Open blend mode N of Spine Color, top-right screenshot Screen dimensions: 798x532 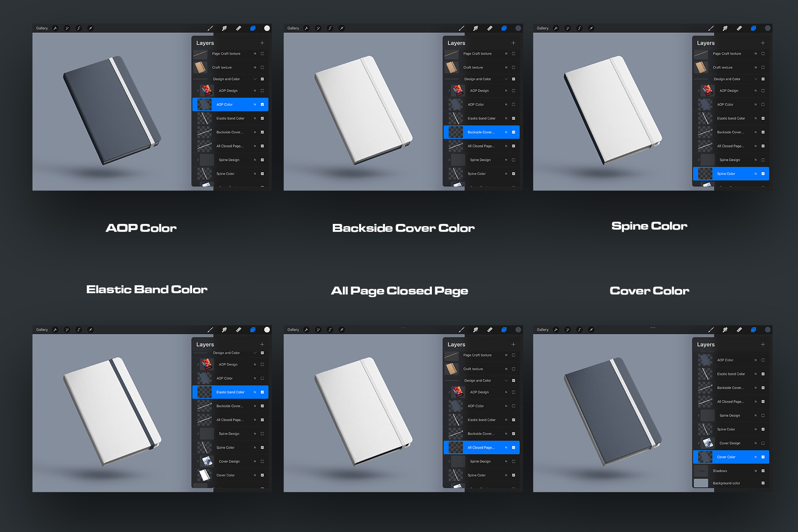(755, 174)
